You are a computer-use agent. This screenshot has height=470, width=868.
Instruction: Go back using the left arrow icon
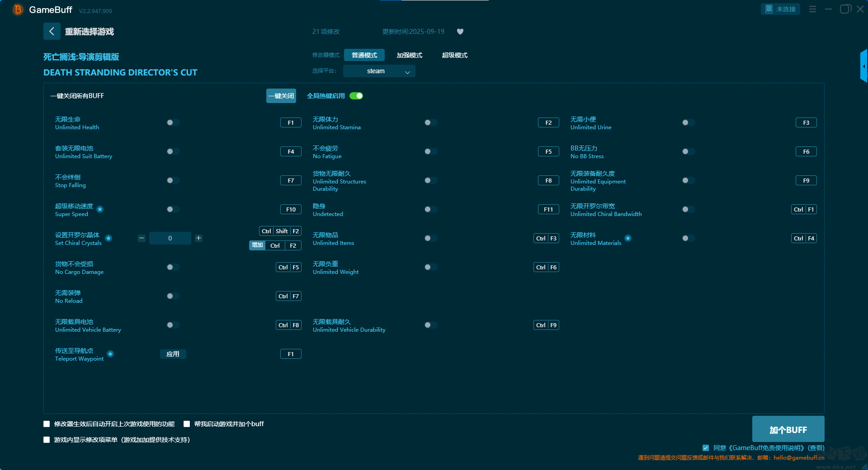(52, 31)
